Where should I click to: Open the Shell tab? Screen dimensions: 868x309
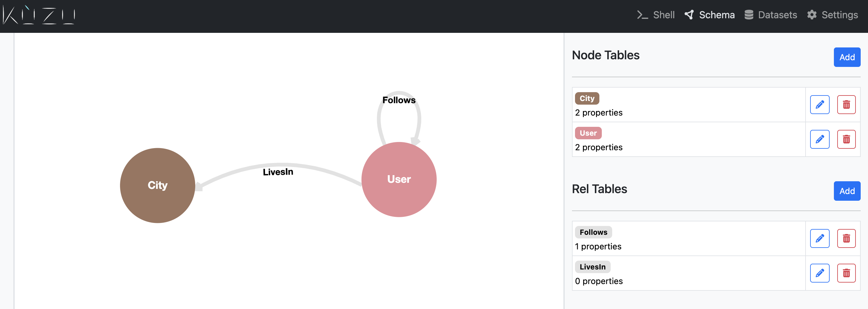click(656, 15)
